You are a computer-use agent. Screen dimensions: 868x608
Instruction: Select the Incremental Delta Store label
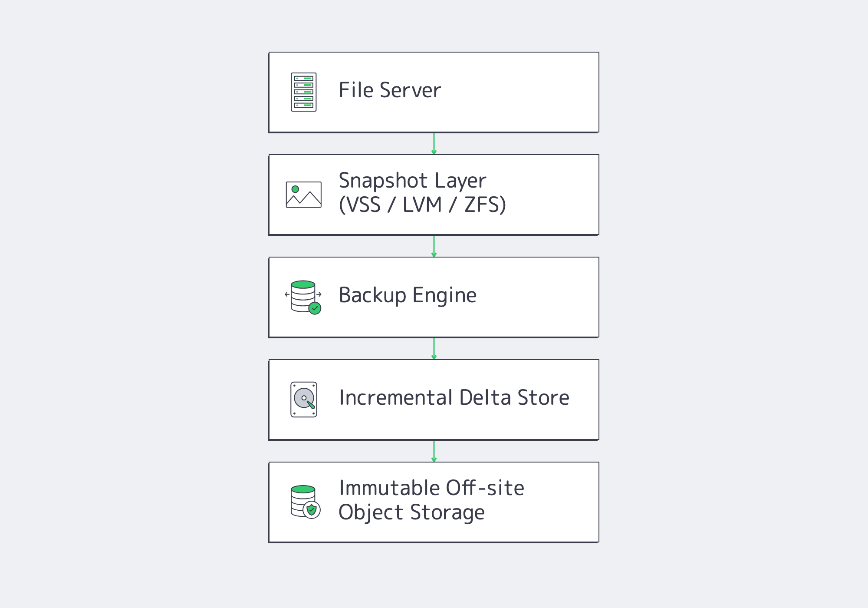coord(454,398)
